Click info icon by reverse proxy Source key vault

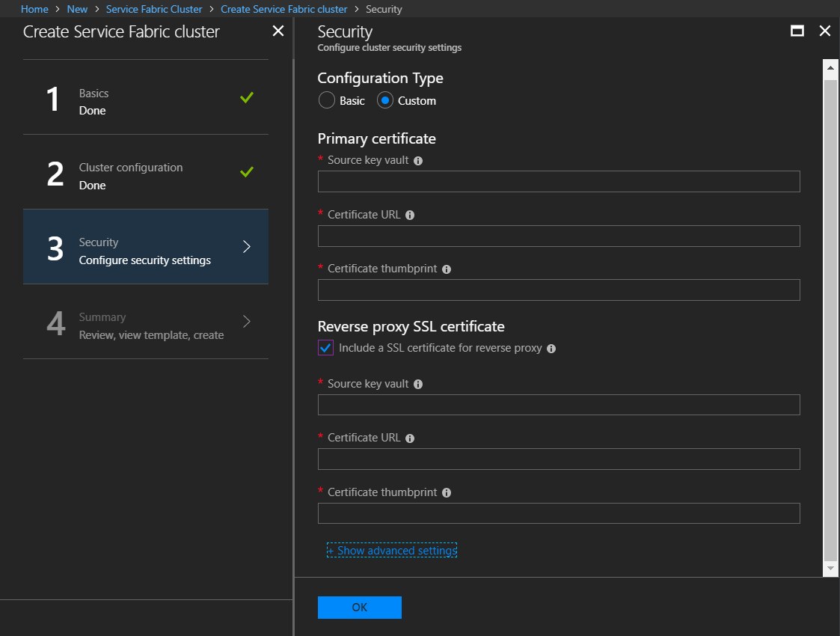pyautogui.click(x=418, y=385)
